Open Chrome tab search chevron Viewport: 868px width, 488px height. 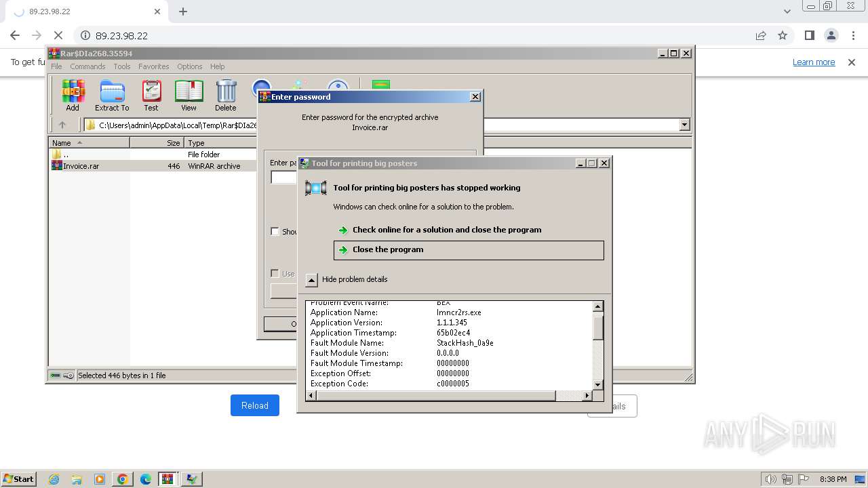787,12
